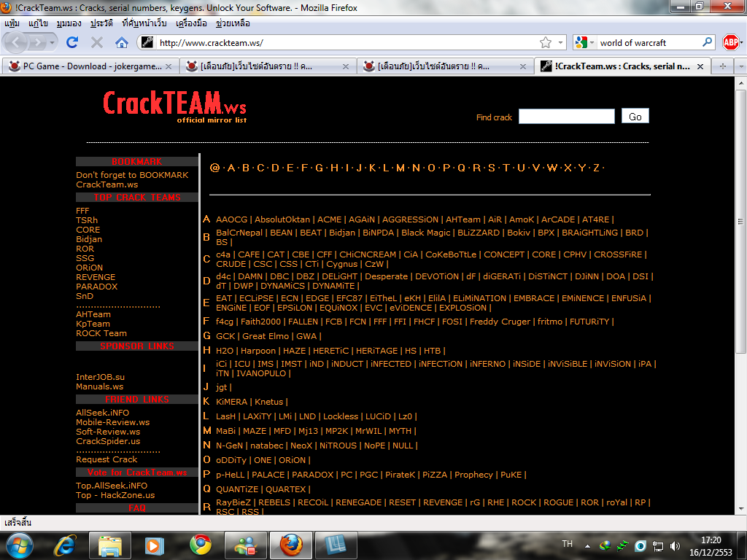Open the Adblock Plus dropdown arrow
Screen dimensions: 747x560
741,43
